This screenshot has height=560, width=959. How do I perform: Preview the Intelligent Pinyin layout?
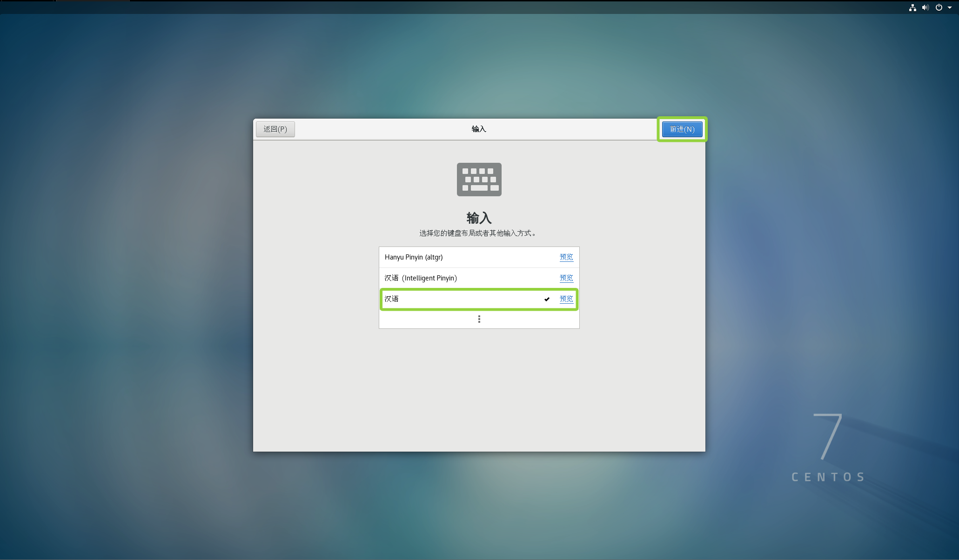tap(566, 278)
